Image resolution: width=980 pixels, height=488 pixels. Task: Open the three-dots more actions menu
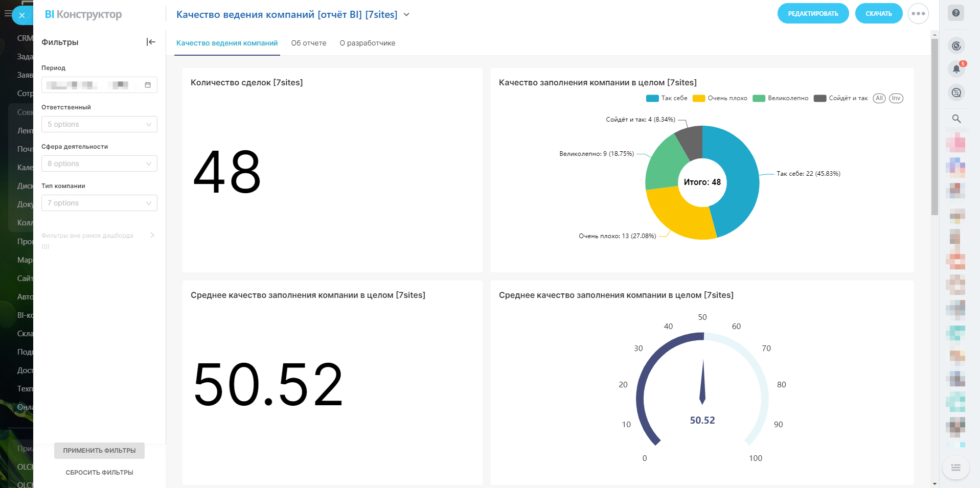tap(918, 14)
